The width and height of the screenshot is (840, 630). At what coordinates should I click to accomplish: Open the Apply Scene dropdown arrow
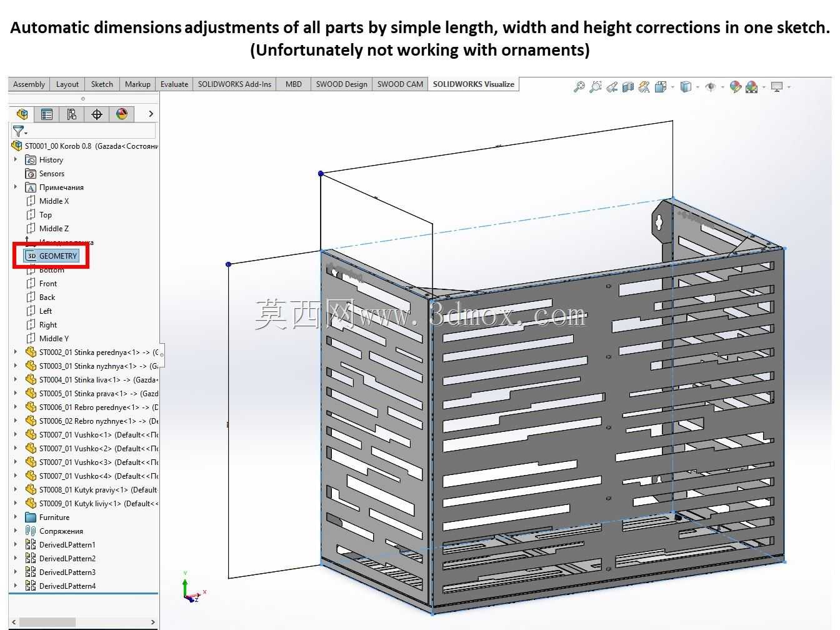[764, 87]
